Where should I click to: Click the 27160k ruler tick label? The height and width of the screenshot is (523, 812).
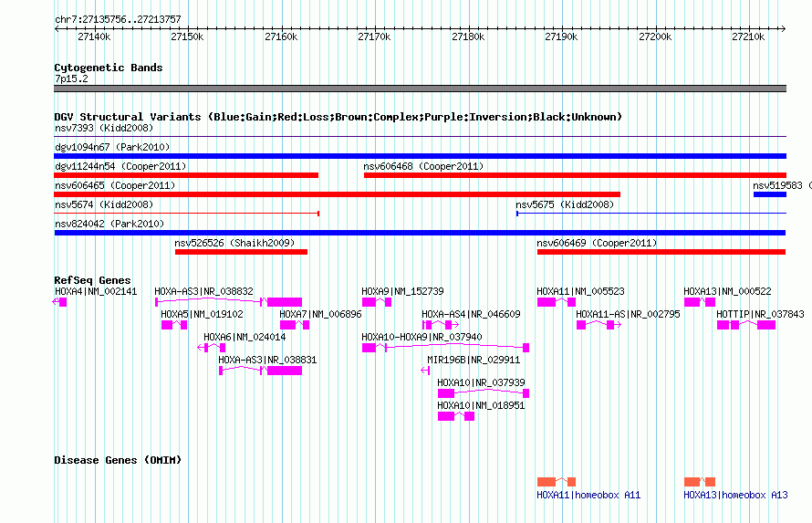point(281,37)
